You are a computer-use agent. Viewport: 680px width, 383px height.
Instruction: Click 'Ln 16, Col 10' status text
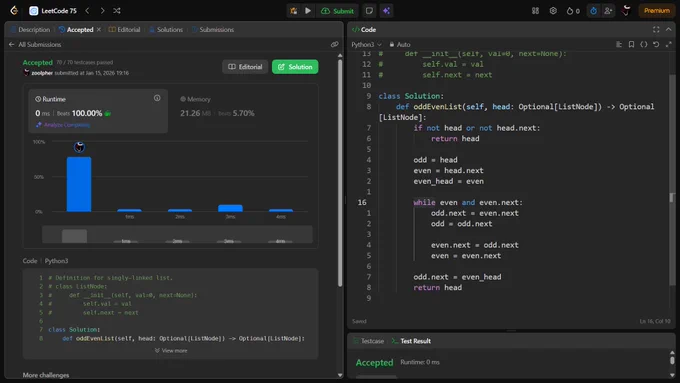click(x=655, y=321)
